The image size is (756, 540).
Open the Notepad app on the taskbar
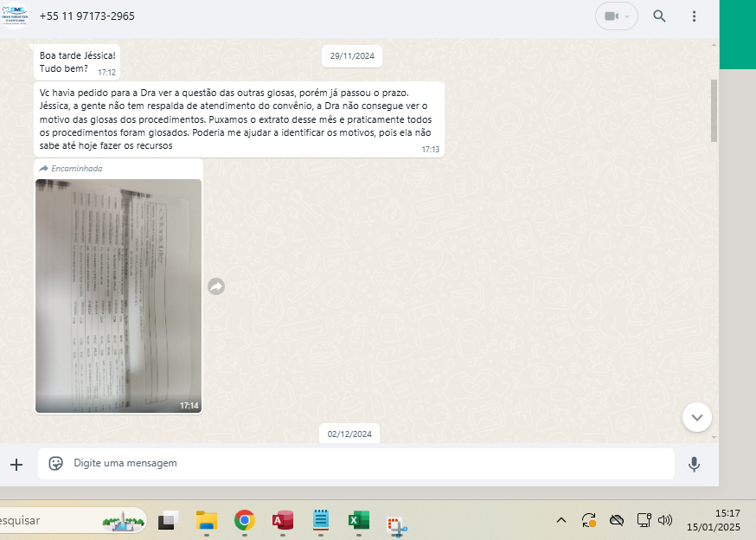tap(321, 520)
